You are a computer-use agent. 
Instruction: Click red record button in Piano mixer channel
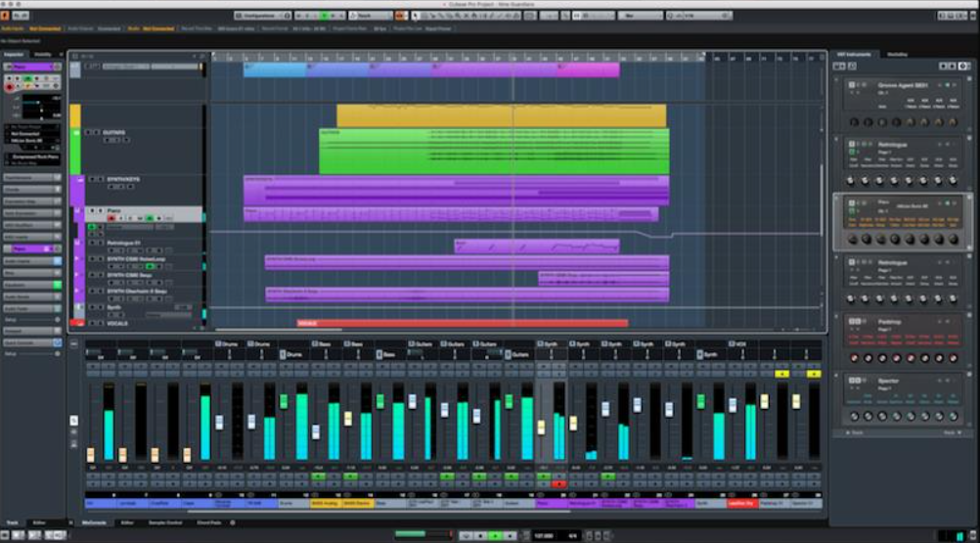(558, 484)
